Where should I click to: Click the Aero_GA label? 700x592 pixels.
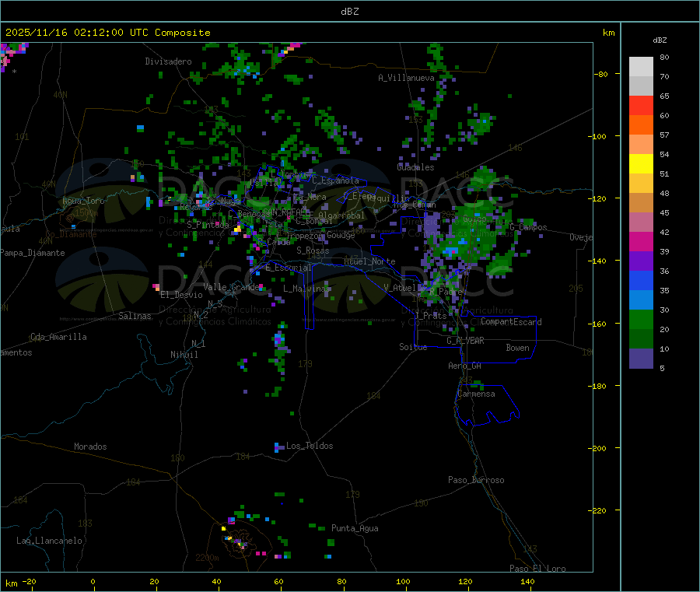[x=465, y=366]
